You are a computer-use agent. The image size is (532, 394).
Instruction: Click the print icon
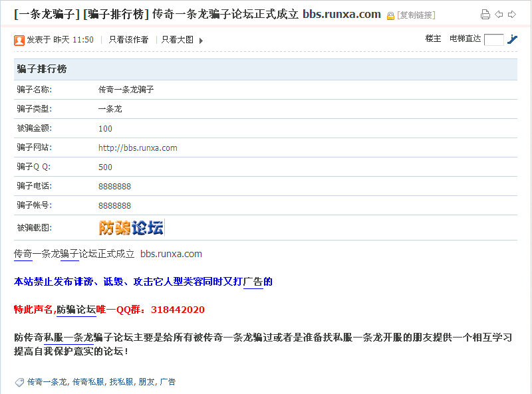(485, 15)
